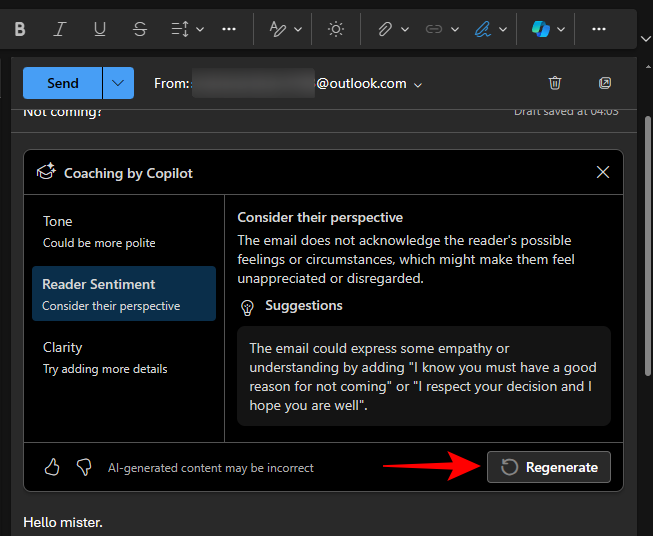
Task: Insert signature with pen icon
Action: point(483,29)
